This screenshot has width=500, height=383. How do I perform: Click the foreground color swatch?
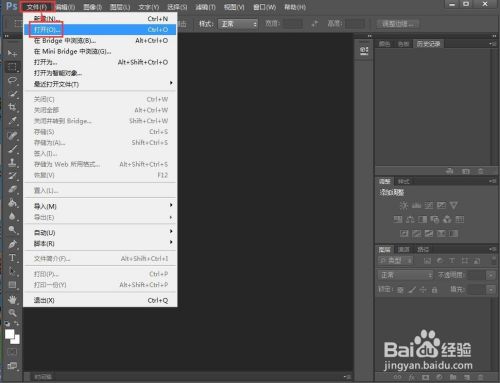pyautogui.click(x=10, y=334)
